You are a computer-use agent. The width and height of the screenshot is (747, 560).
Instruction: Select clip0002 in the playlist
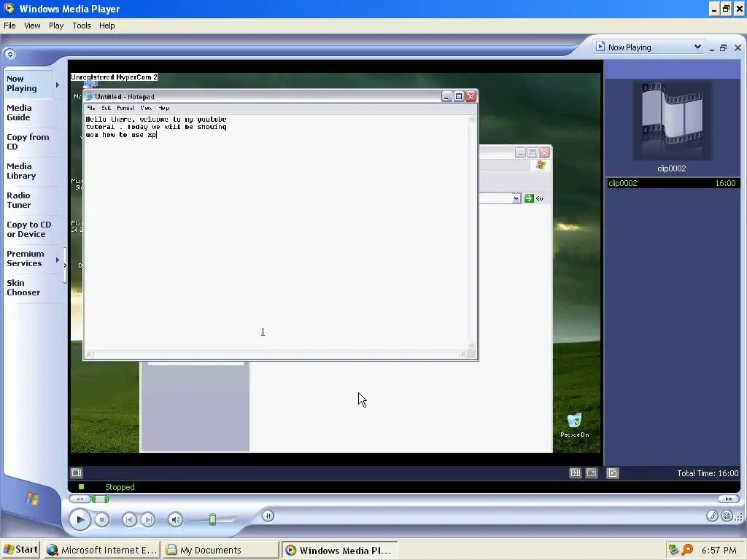pos(673,183)
